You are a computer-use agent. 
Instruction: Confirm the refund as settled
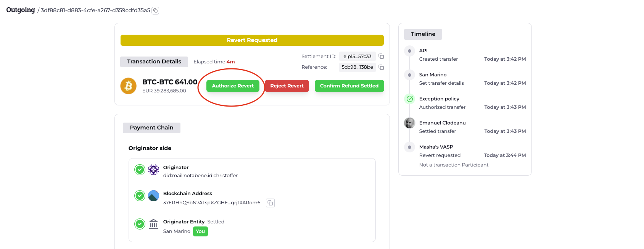point(349,86)
